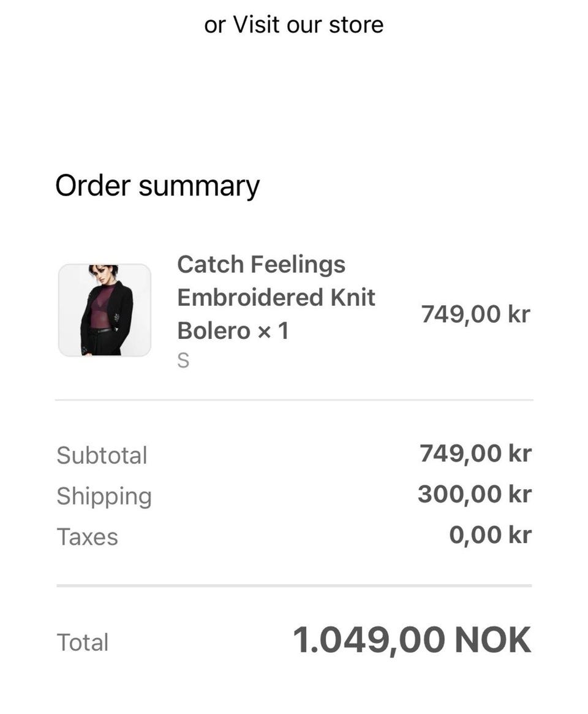Image resolution: width=588 pixels, height=714 pixels.
Task: Click the Taxes label
Action: tap(87, 537)
